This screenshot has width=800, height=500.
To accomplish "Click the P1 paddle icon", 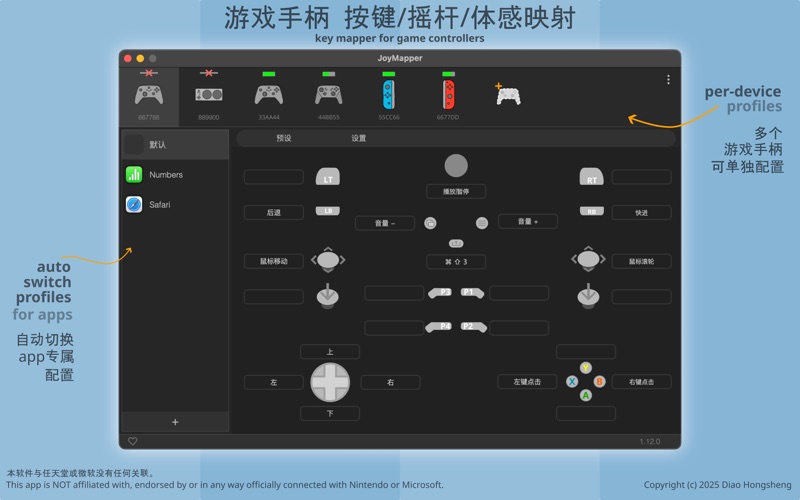I will [x=471, y=293].
